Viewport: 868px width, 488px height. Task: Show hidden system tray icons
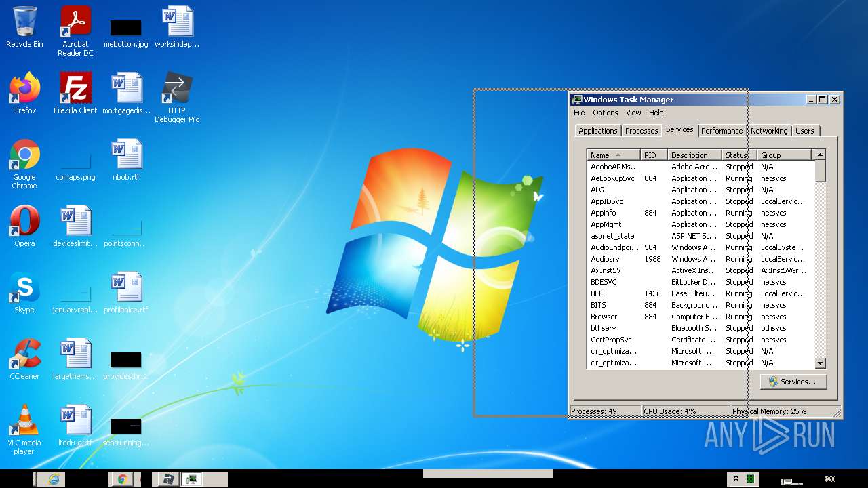tap(736, 479)
